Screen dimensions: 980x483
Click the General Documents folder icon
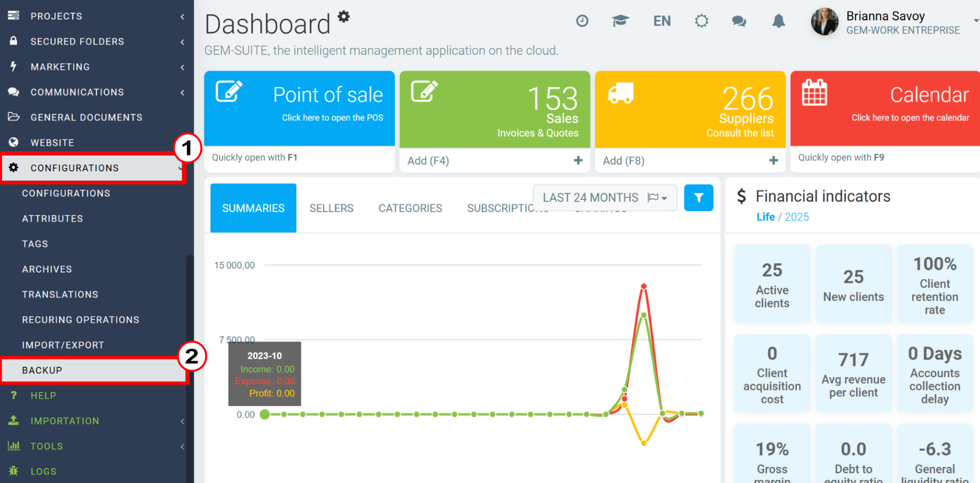tap(13, 117)
